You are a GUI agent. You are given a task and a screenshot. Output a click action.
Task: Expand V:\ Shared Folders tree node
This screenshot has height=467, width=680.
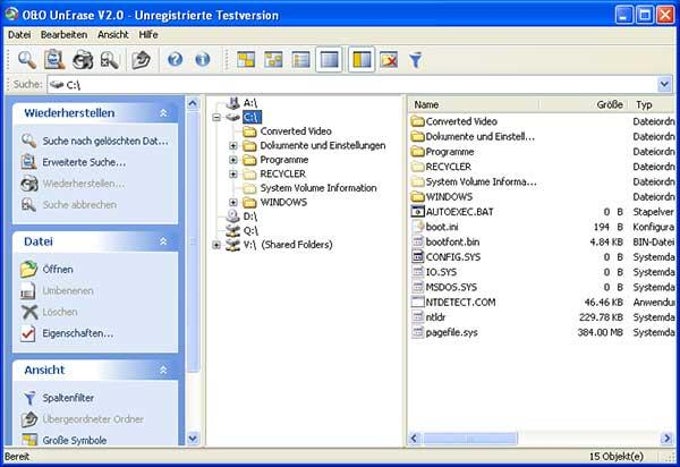coord(216,245)
